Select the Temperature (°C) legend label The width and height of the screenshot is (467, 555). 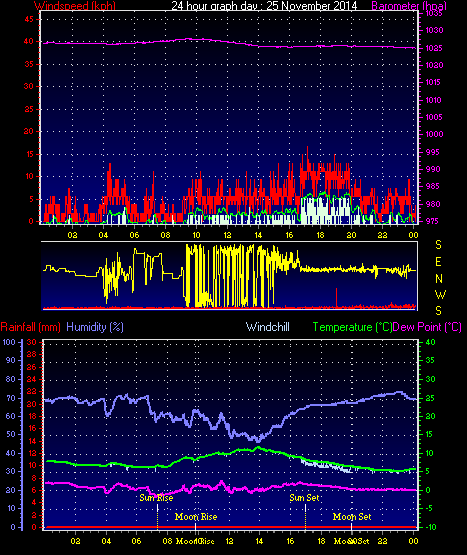click(x=352, y=327)
